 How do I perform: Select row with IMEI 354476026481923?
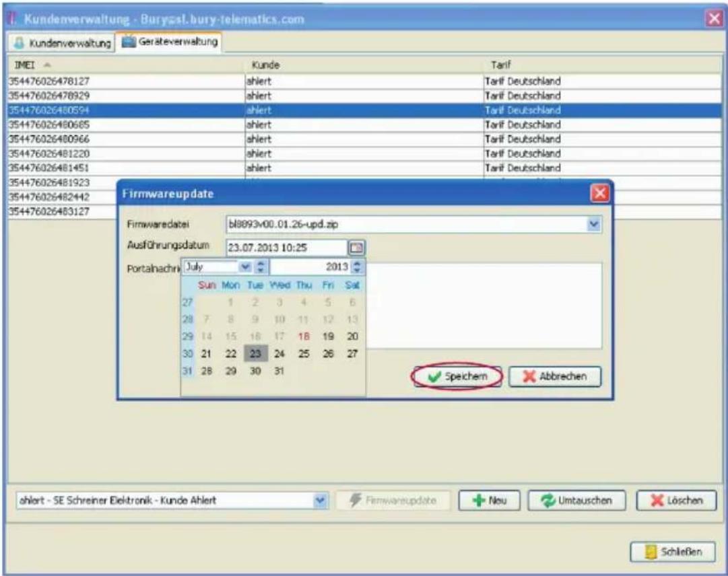62,182
